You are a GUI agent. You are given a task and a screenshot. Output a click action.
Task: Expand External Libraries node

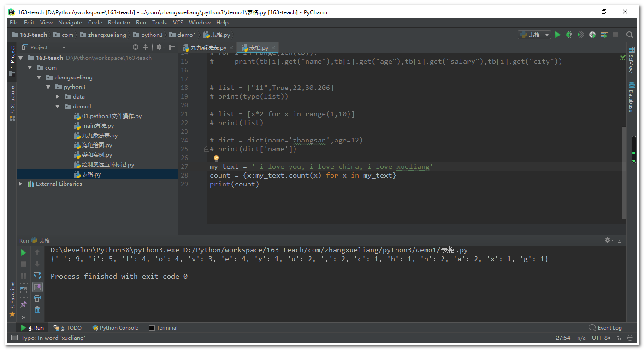21,184
